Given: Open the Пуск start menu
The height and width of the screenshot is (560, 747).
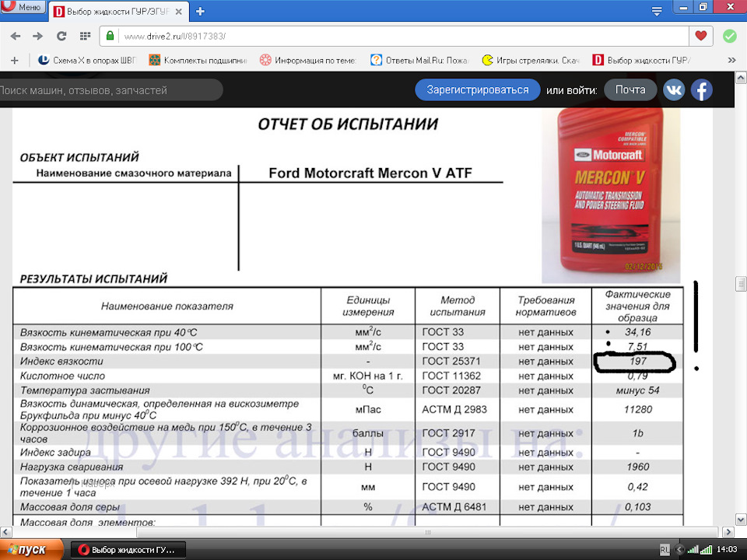Looking at the screenshot, I should tap(26, 550).
